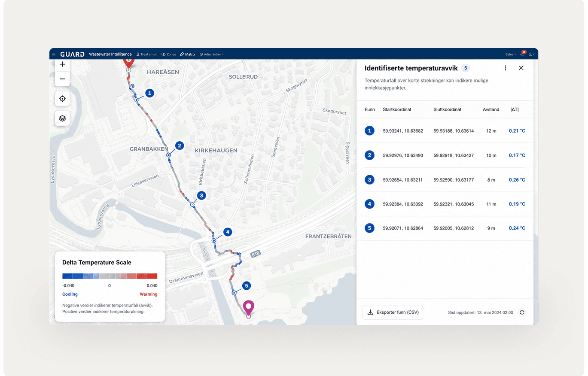Select finding 1 row badge in table
Image resolution: width=588 pixels, height=376 pixels.
click(369, 131)
